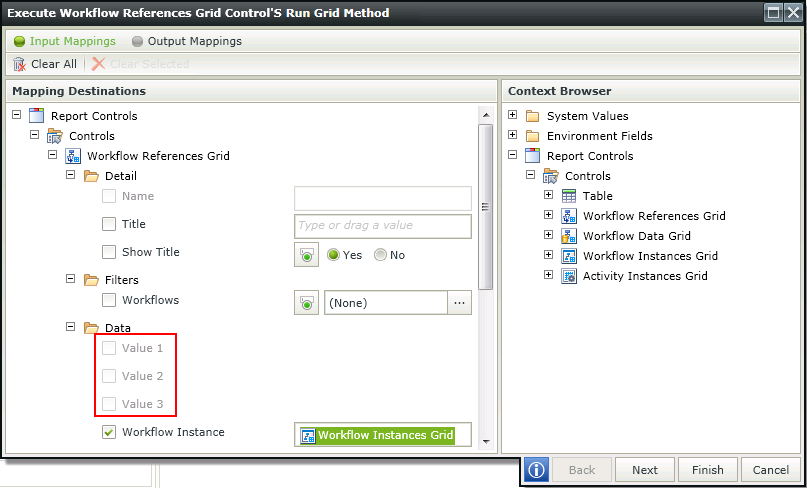Click the scrollbar up arrow in Mapping Destinations

click(x=485, y=115)
